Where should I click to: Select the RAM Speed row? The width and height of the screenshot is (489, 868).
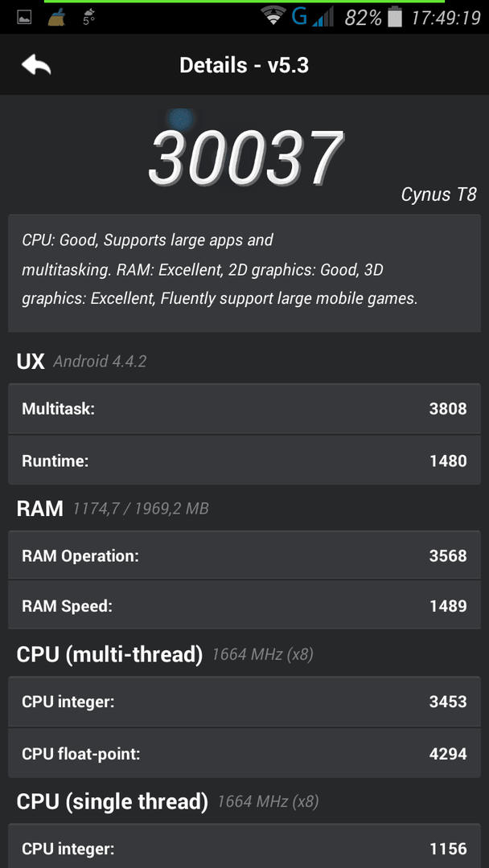point(244,606)
